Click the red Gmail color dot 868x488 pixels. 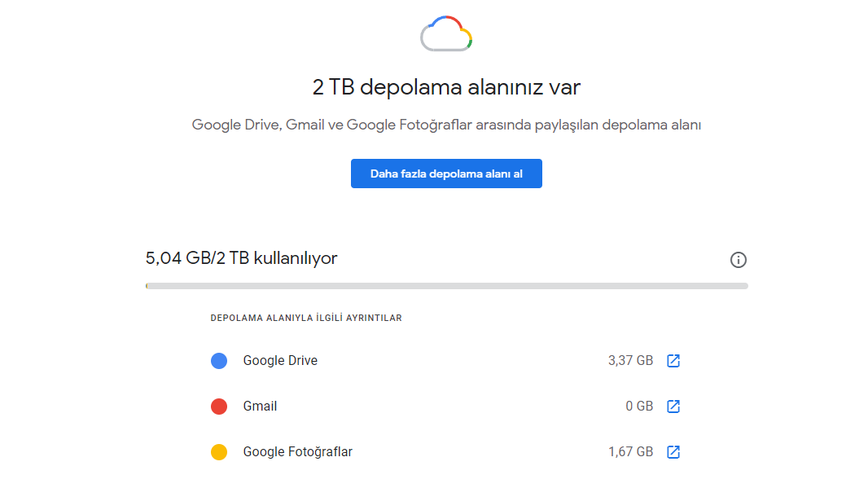pos(219,407)
